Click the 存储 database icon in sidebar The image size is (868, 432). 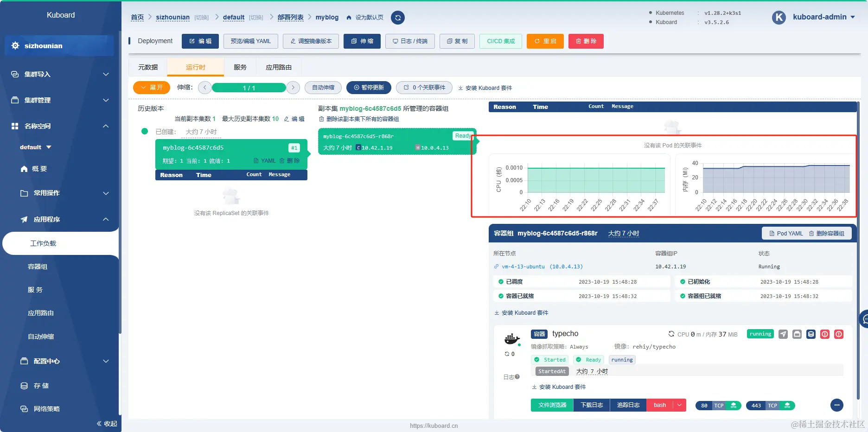[24, 386]
